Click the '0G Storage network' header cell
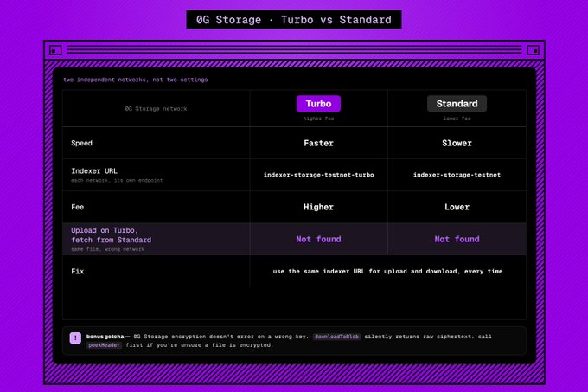The width and height of the screenshot is (588, 392). (x=156, y=109)
